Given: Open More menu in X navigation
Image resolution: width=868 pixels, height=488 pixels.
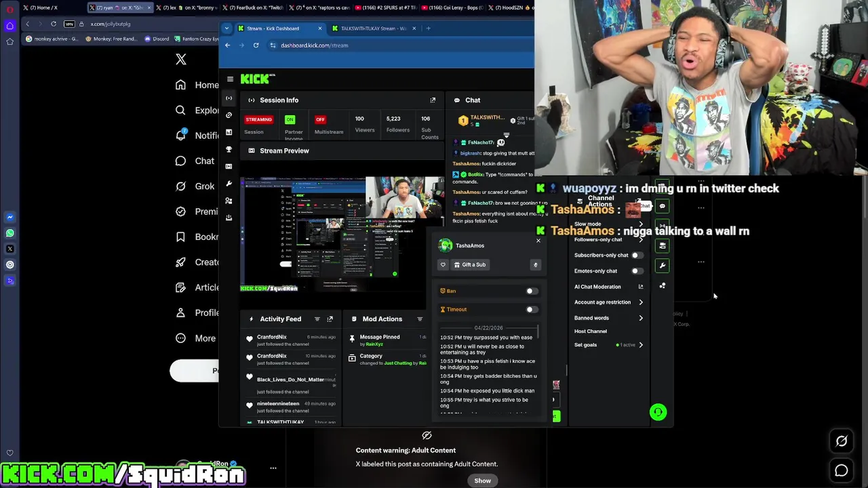Looking at the screenshot, I should [x=195, y=338].
